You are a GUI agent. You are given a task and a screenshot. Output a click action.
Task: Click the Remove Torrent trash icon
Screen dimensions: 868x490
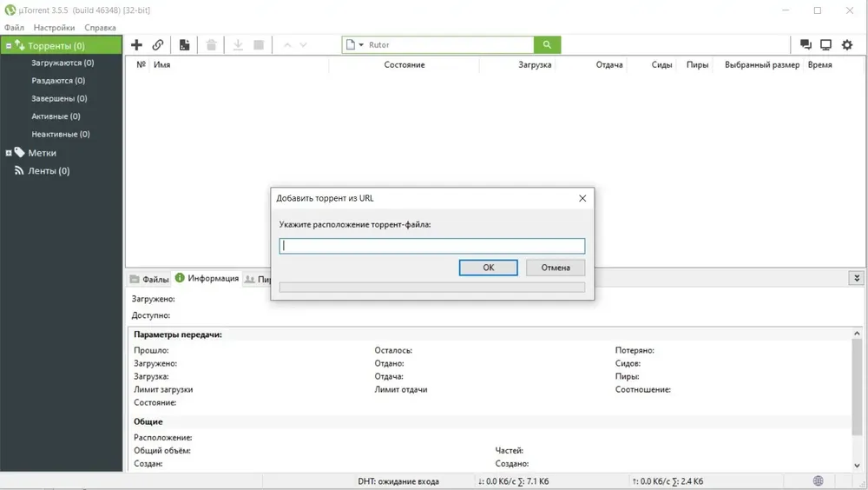pyautogui.click(x=211, y=45)
